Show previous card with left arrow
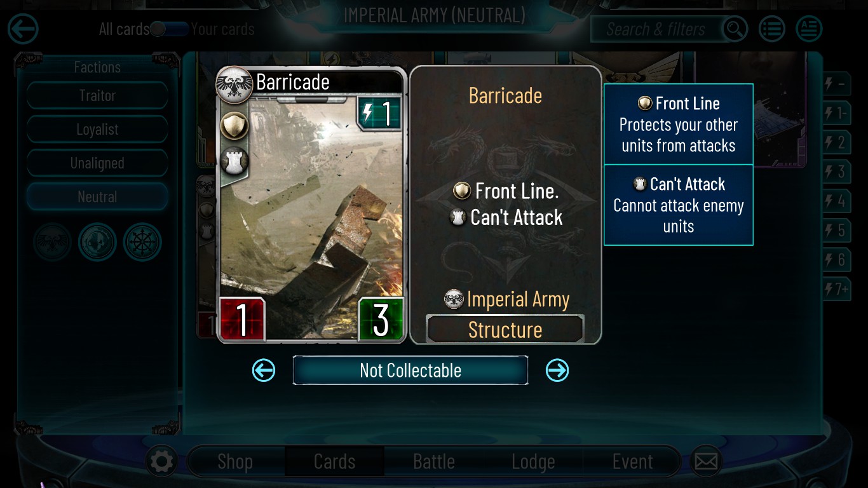The height and width of the screenshot is (488, 868). (x=264, y=370)
